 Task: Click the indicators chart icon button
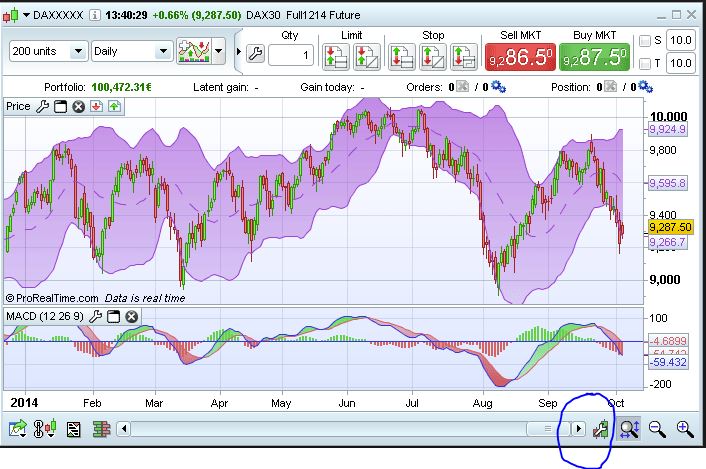[195, 51]
